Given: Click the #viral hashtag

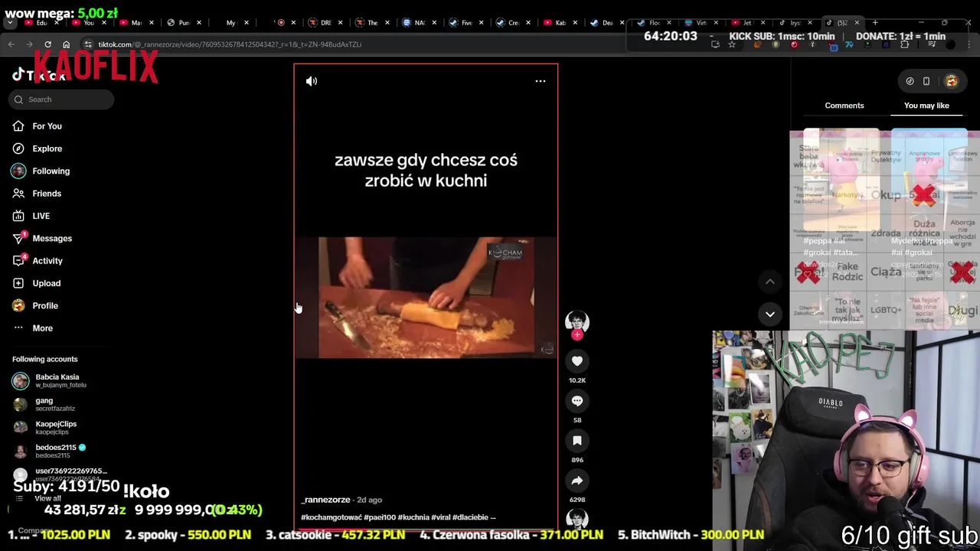Looking at the screenshot, I should coord(441,517).
